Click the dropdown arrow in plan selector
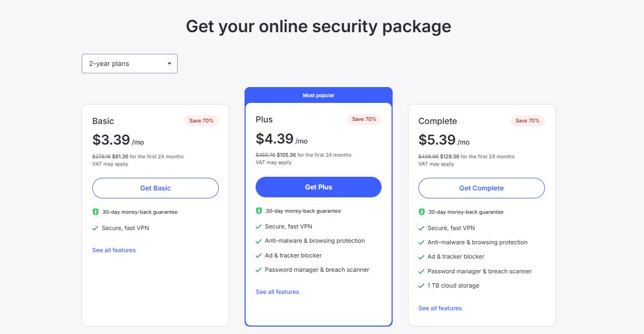 (x=169, y=64)
